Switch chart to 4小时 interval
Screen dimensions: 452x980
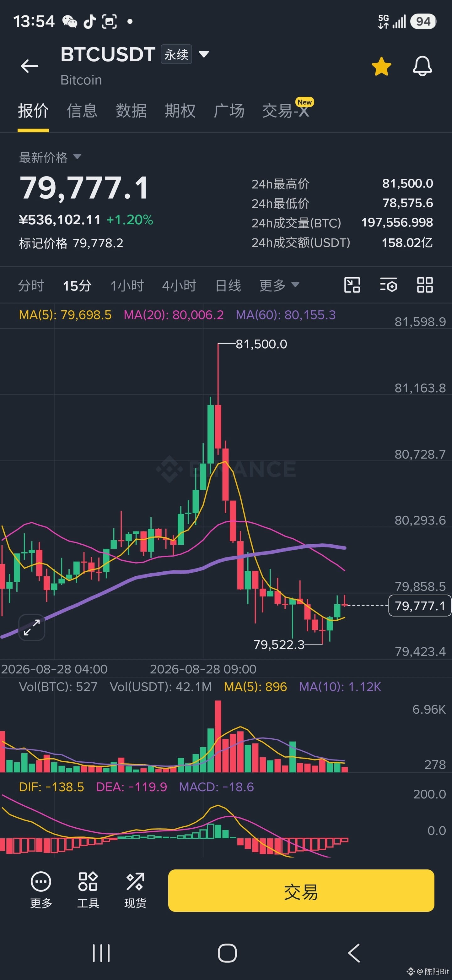point(179,285)
